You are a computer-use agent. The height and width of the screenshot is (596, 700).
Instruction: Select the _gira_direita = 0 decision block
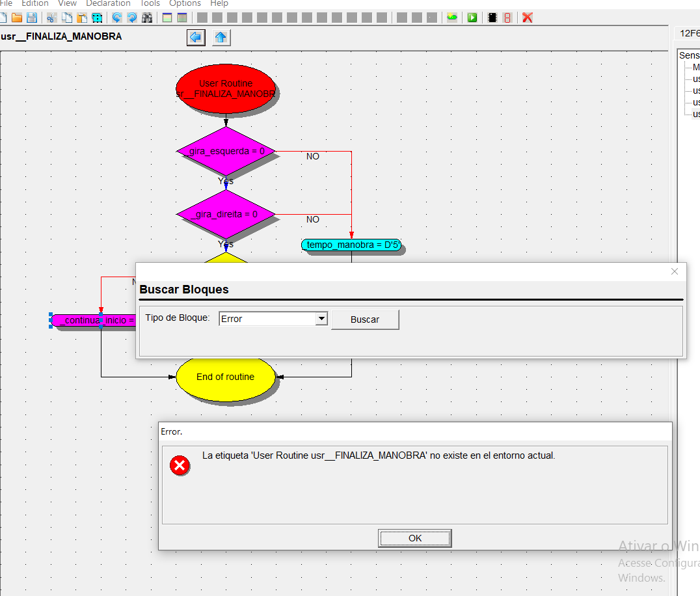click(226, 214)
